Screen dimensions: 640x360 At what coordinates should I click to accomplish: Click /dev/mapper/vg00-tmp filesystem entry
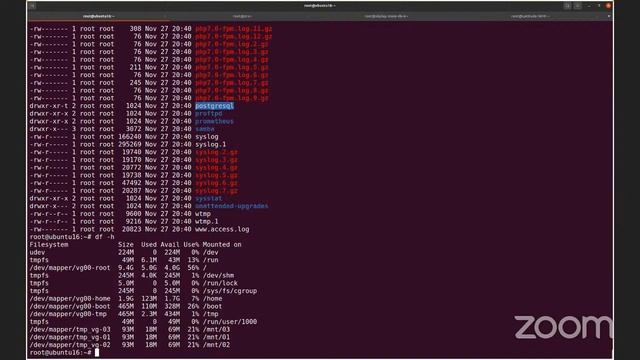click(x=68, y=314)
